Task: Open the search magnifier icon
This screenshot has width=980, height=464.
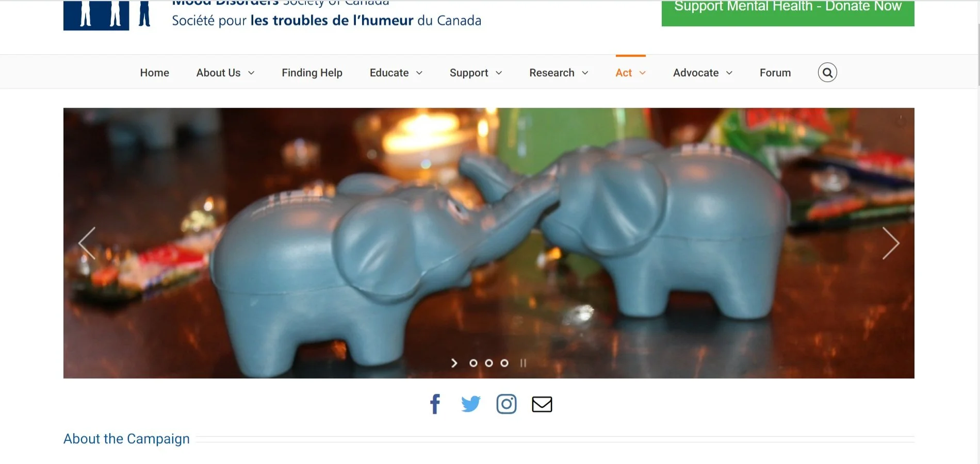Action: tap(827, 73)
